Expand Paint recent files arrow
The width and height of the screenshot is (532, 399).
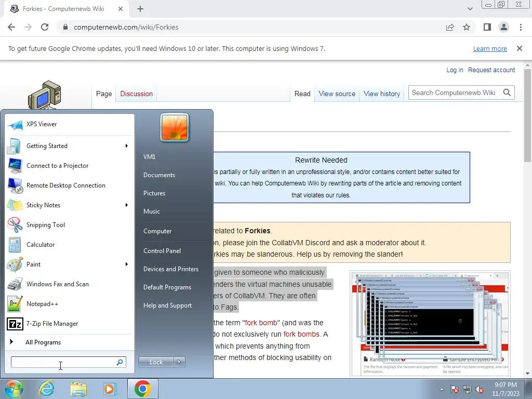click(x=127, y=264)
